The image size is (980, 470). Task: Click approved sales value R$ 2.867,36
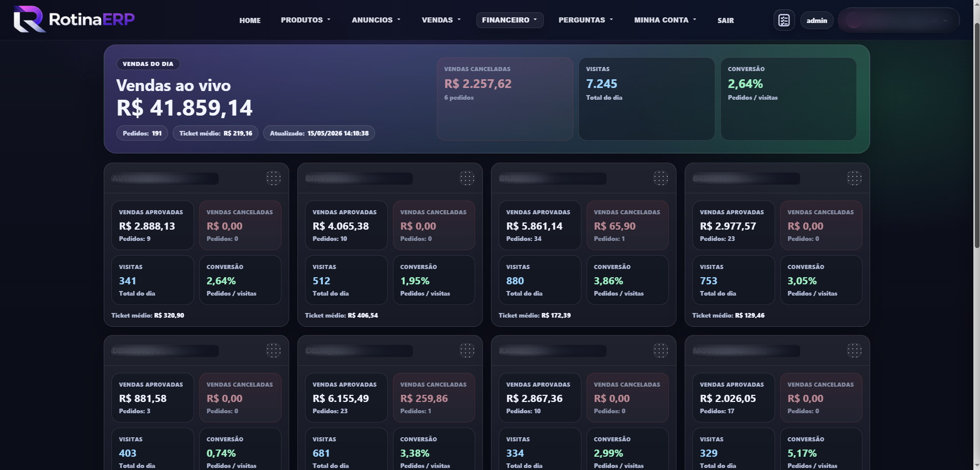[534, 398]
